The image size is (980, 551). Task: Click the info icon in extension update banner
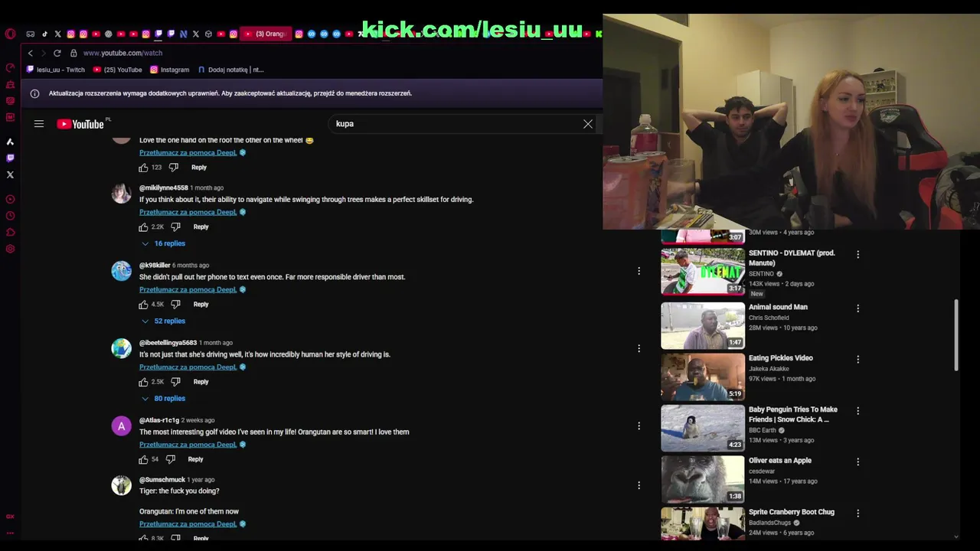click(x=34, y=93)
